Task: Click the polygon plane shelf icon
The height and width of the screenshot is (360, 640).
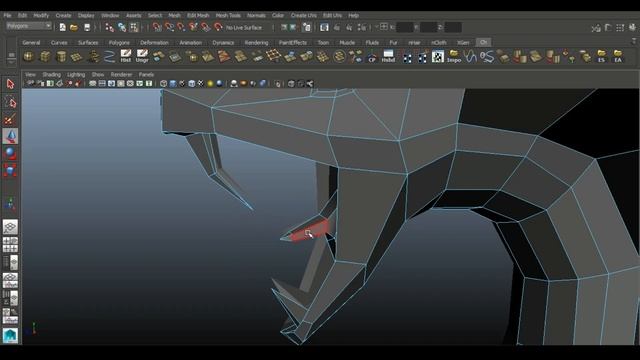Action: (77, 56)
